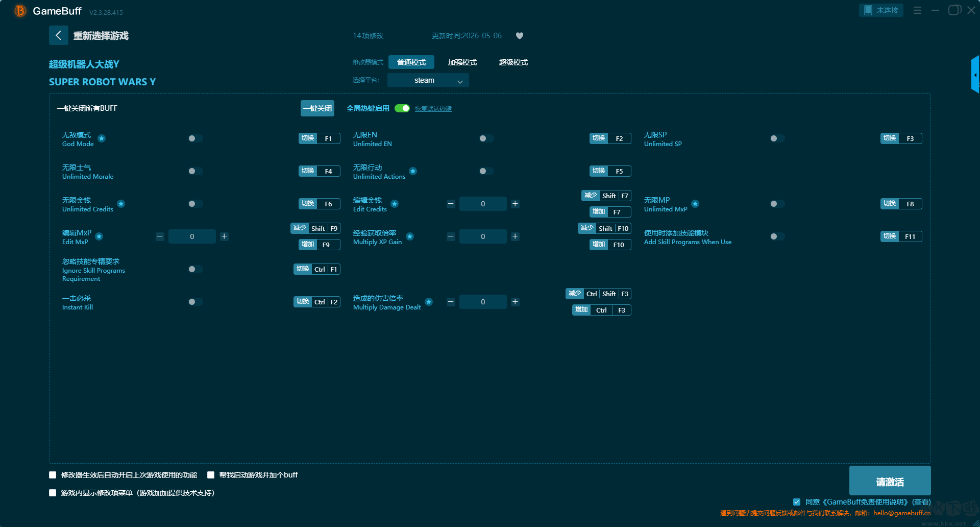Image resolution: width=980 pixels, height=527 pixels.
Task: Click the star badge next to God Mode
Action: 102,138
